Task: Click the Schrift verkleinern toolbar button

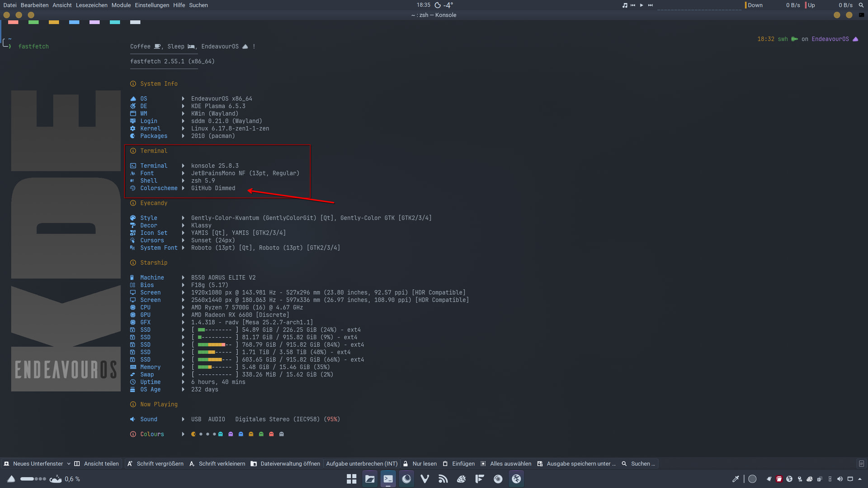Action: tap(217, 464)
